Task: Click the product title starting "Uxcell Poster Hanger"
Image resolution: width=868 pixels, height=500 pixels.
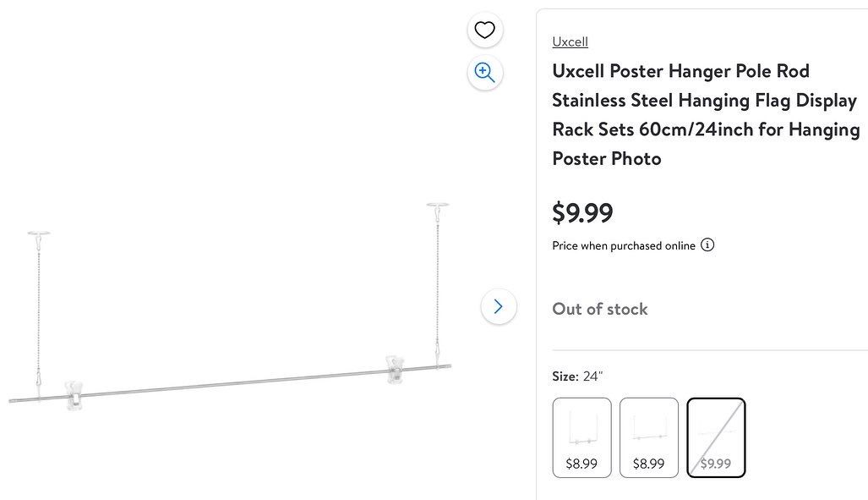Action: click(x=705, y=114)
